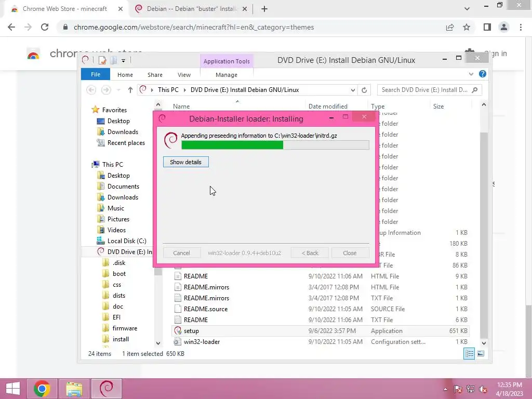Click the file list vertical scrollbar
The image size is (532, 399).
point(484,234)
